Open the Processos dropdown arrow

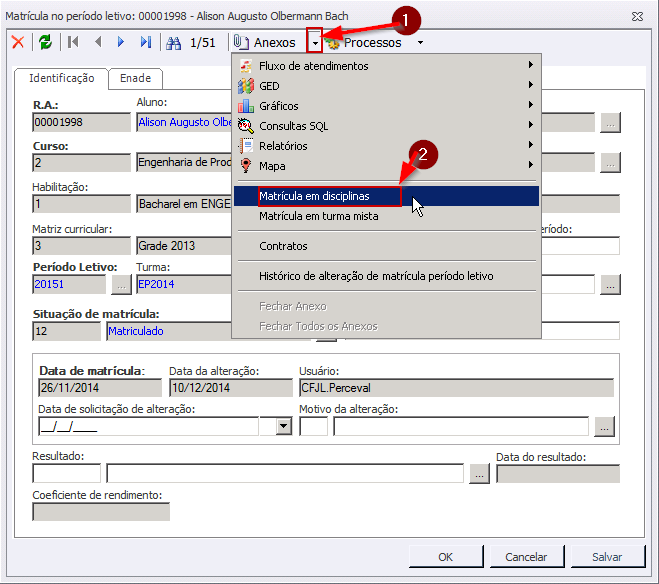point(420,42)
